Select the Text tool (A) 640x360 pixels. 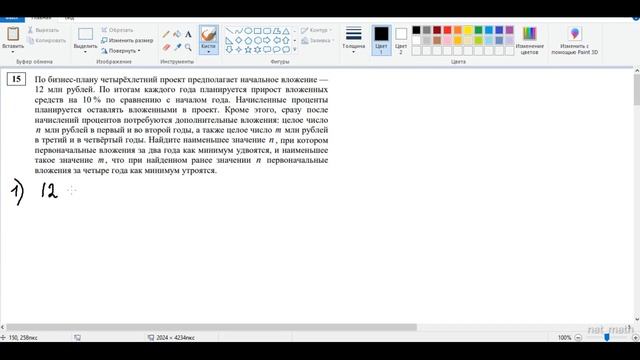pos(188,34)
